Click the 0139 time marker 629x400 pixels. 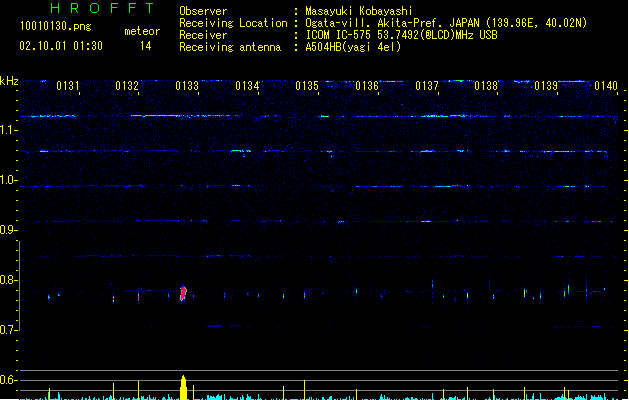point(546,86)
